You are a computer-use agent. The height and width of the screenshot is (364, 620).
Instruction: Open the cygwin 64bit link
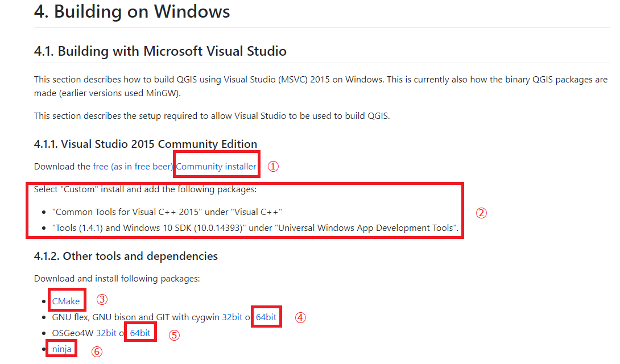(x=266, y=317)
